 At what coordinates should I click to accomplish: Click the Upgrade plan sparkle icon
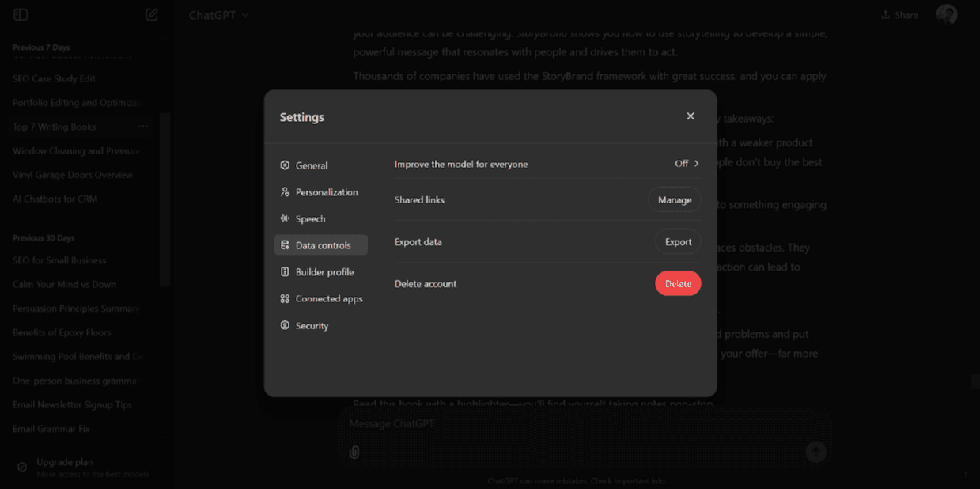click(x=22, y=467)
